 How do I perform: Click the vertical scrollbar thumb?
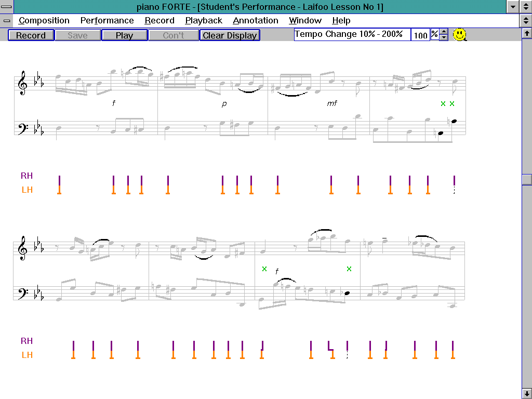(527, 179)
